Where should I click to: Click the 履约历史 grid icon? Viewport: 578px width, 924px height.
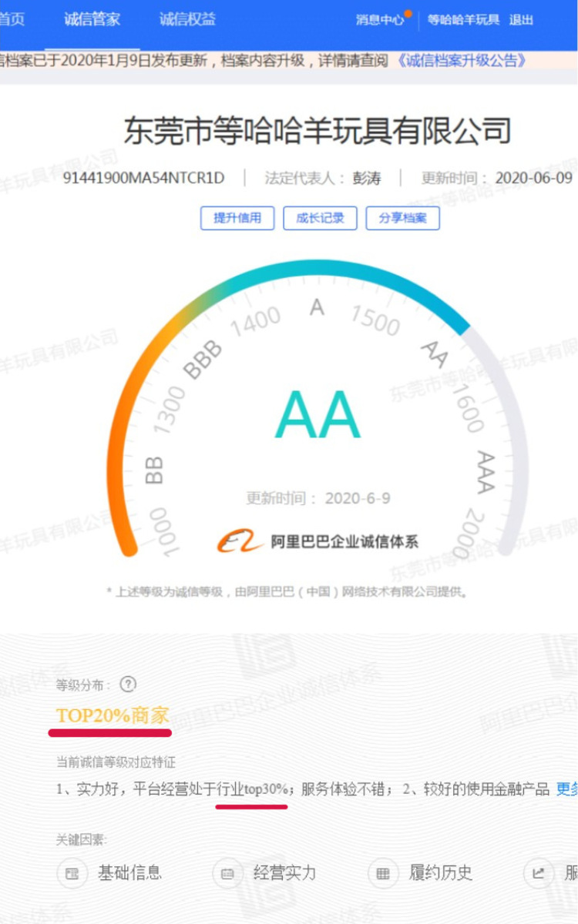click(382, 873)
